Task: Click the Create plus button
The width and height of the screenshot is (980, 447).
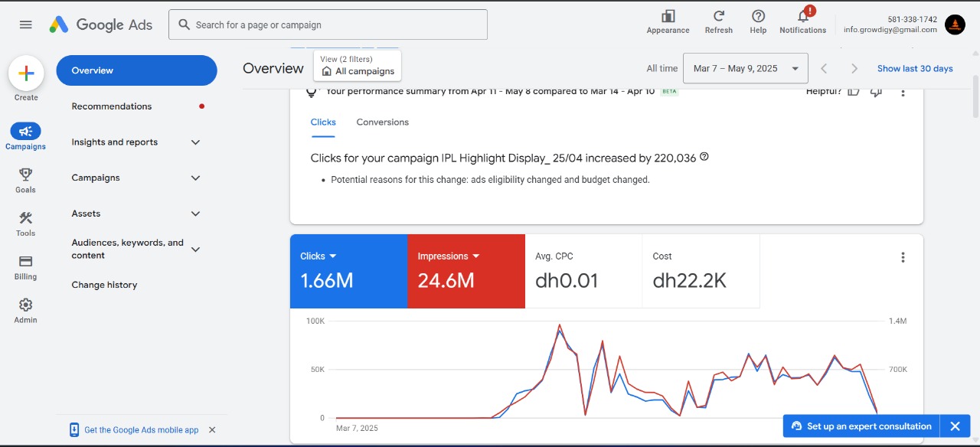Action: point(26,73)
